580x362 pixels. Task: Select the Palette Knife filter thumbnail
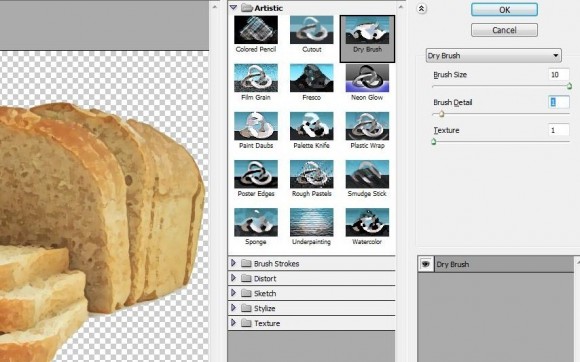tap(311, 126)
